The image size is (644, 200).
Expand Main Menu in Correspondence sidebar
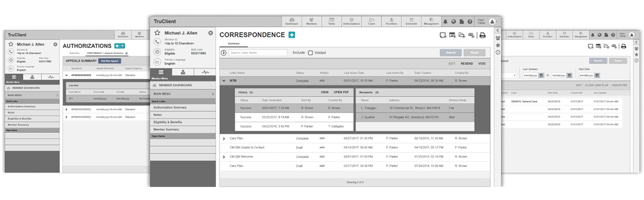[x=183, y=94]
